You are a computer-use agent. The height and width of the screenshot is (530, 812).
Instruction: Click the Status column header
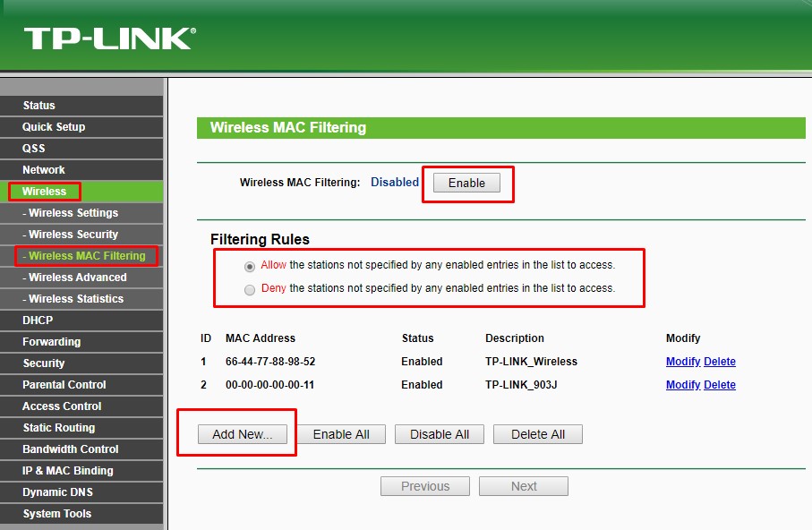point(418,338)
